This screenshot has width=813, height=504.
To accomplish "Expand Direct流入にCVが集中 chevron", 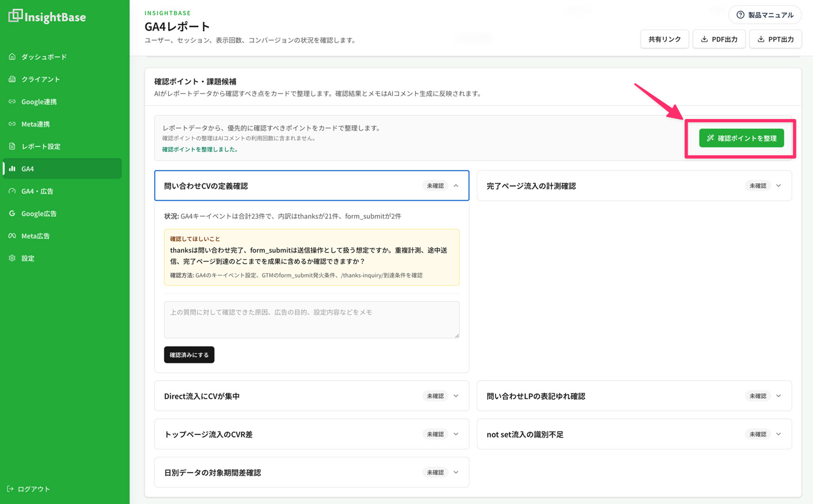I will coord(456,396).
